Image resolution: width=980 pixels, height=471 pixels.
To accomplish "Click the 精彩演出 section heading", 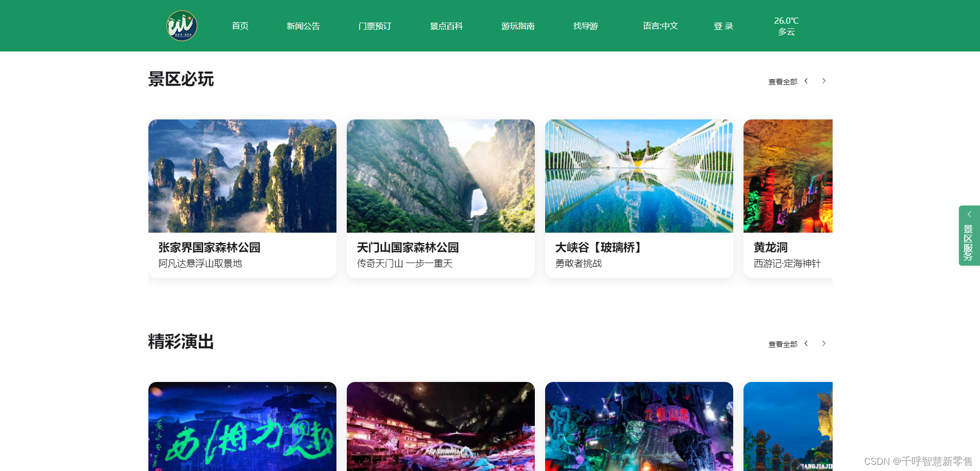I will (x=181, y=342).
